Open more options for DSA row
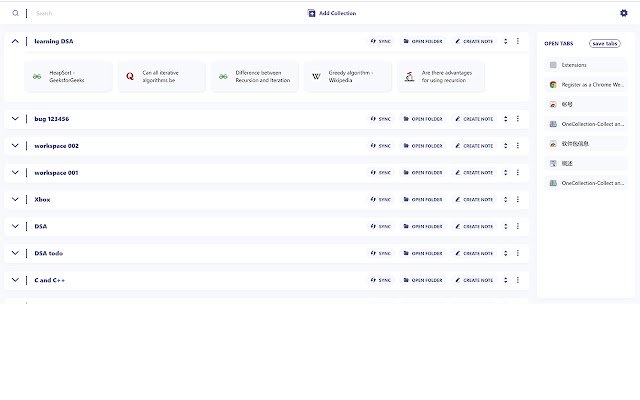 tap(518, 226)
